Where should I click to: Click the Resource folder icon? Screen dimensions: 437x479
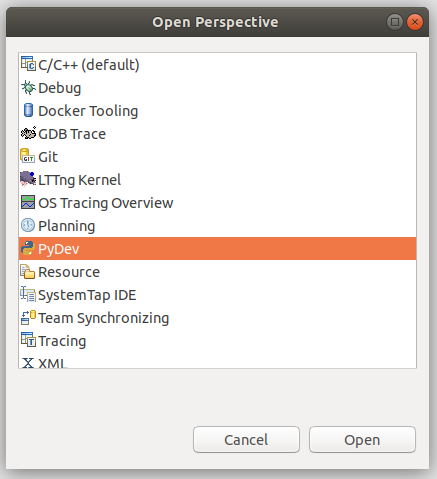point(28,271)
